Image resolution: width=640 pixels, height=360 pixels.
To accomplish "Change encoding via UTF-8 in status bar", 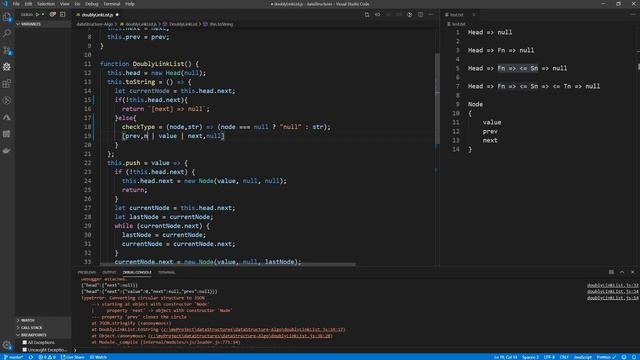I will point(549,357).
